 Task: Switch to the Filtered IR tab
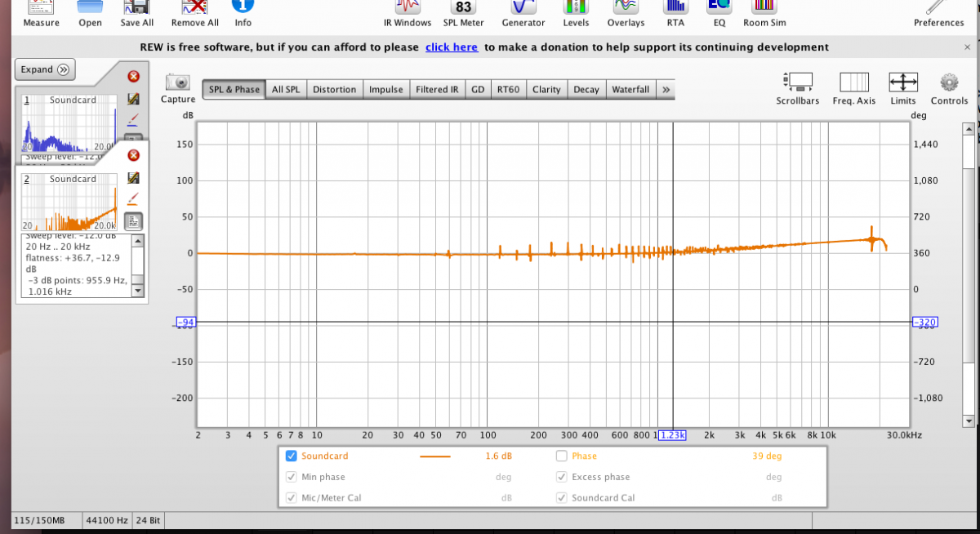pyautogui.click(x=438, y=89)
